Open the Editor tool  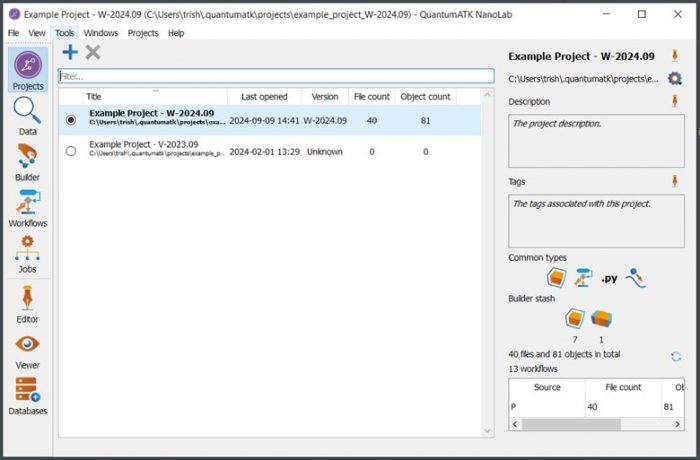tap(28, 304)
